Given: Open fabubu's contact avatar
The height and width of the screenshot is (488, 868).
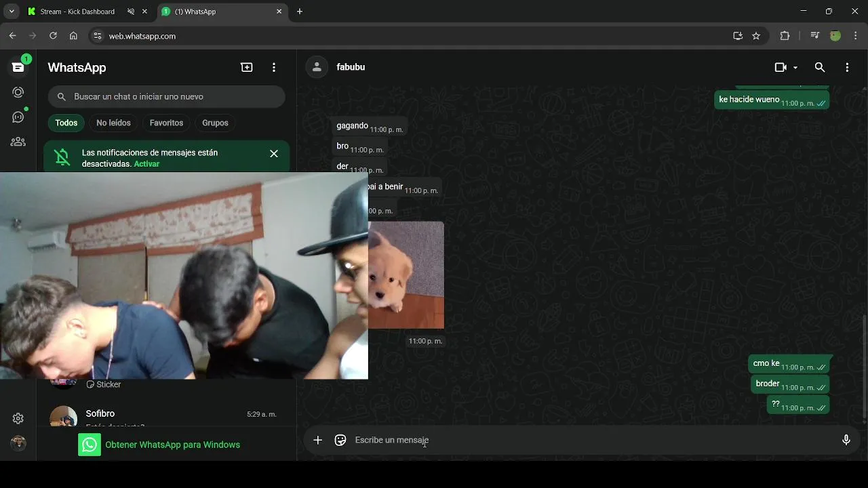Looking at the screenshot, I should pos(316,67).
